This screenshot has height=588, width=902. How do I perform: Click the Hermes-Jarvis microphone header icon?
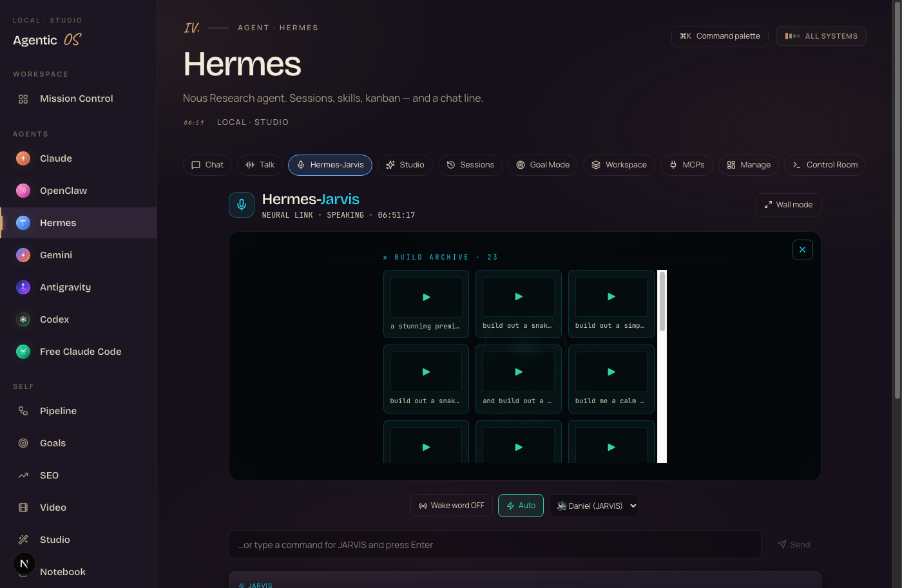coord(242,205)
